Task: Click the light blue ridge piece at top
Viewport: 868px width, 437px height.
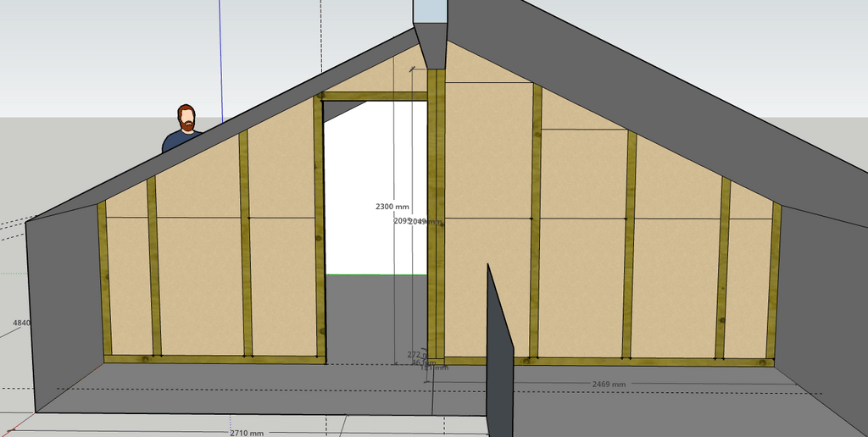Action: pyautogui.click(x=428, y=10)
